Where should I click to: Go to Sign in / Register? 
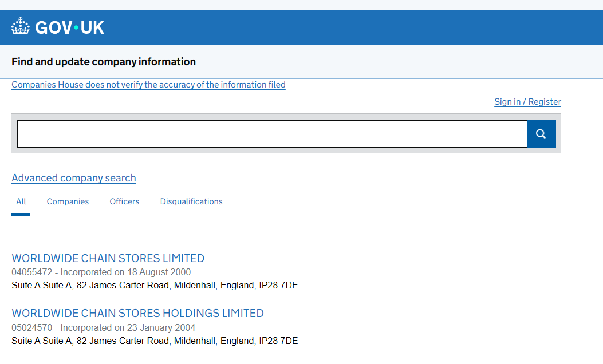(527, 102)
